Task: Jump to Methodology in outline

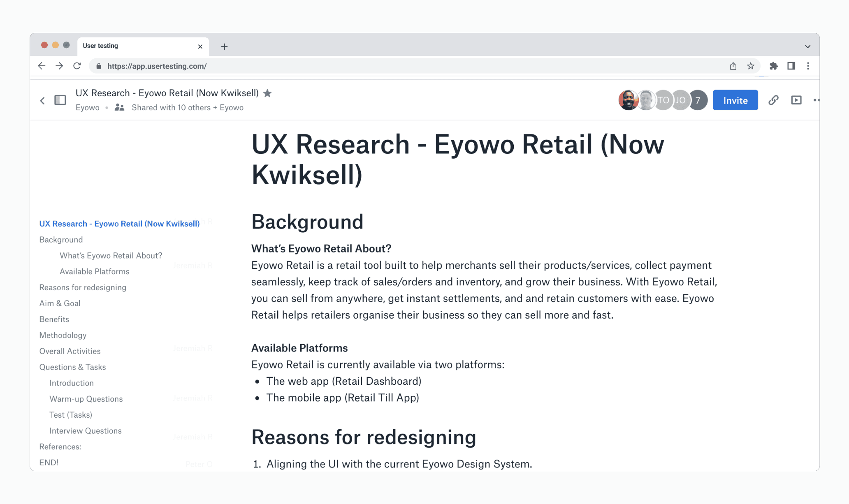Action: [63, 335]
